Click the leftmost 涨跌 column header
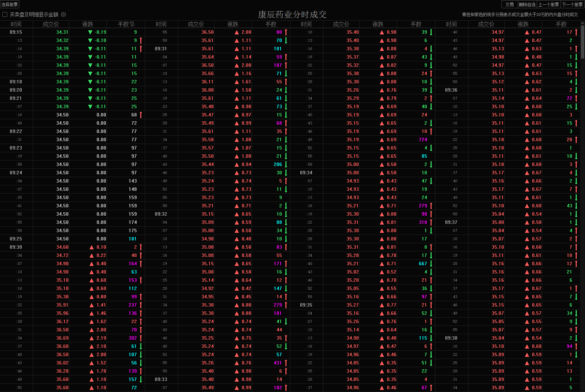 88,24
